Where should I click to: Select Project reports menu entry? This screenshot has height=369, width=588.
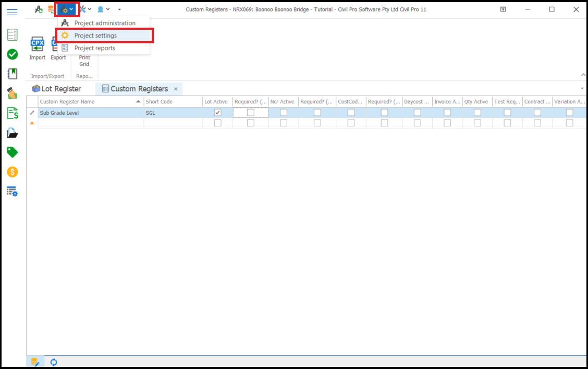coord(94,48)
